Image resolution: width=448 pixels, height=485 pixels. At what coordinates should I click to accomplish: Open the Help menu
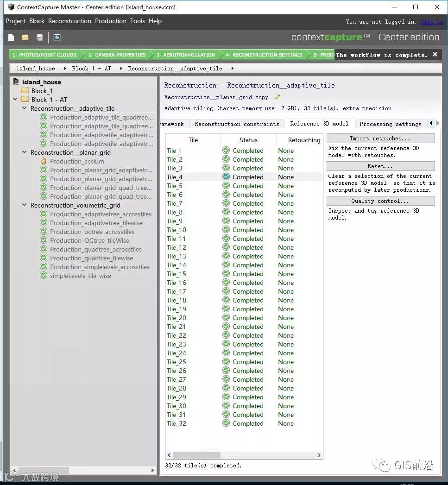click(x=155, y=21)
